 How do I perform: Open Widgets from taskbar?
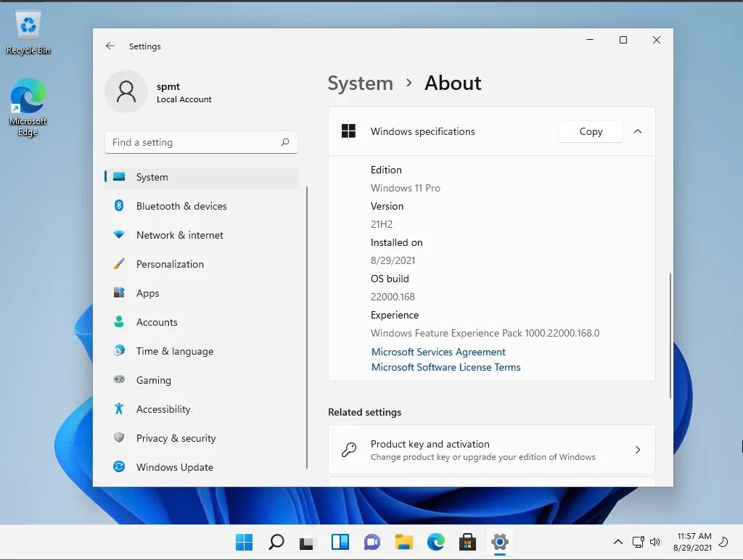[340, 542]
